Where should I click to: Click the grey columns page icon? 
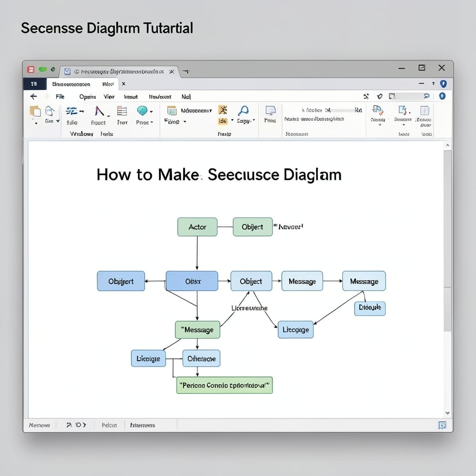click(x=424, y=110)
